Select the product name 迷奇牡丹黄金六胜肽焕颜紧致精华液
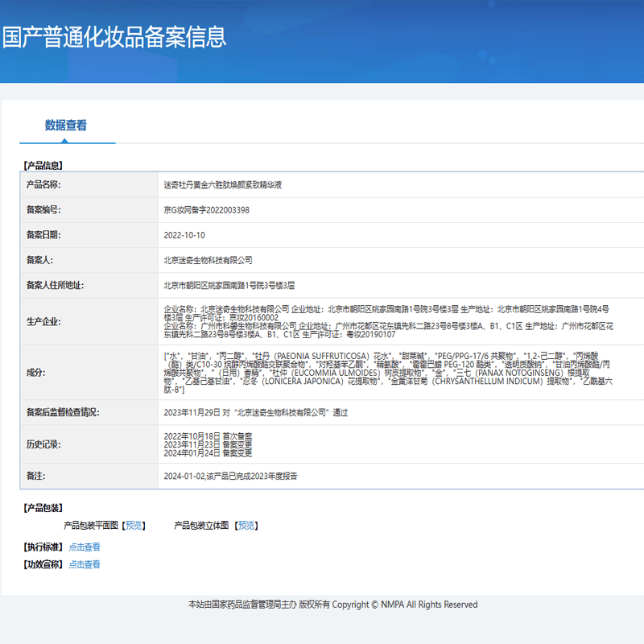Screen dimensions: 644x644 click(222, 185)
